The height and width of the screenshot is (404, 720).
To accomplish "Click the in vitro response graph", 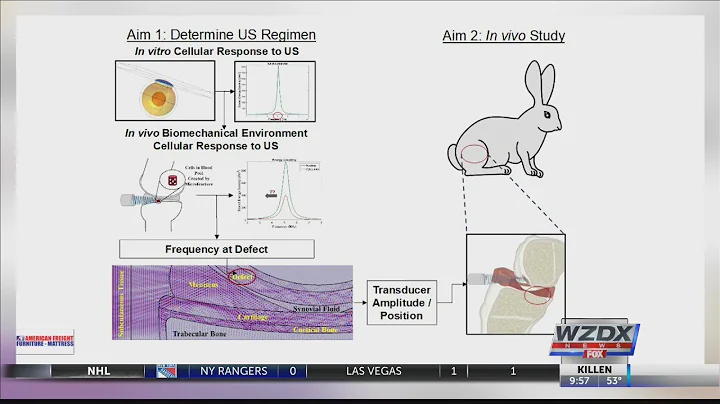I will tap(275, 91).
